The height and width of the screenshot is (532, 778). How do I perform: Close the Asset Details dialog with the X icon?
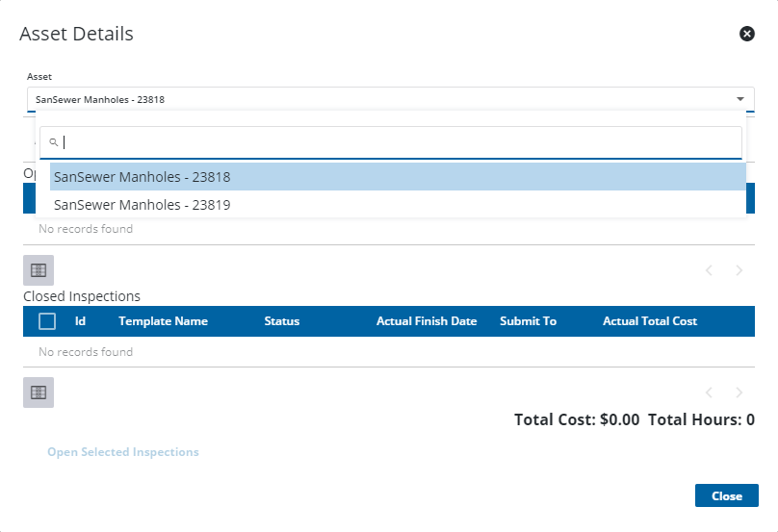(x=746, y=34)
